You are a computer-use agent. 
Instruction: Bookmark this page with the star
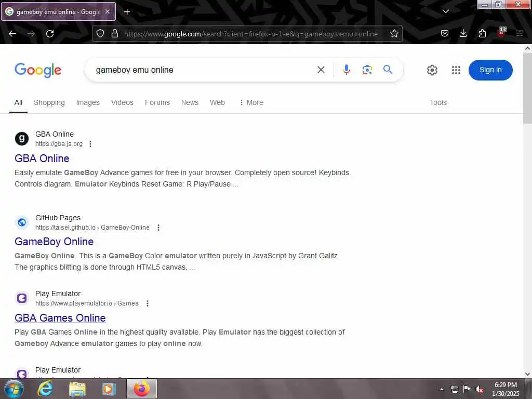(x=394, y=33)
